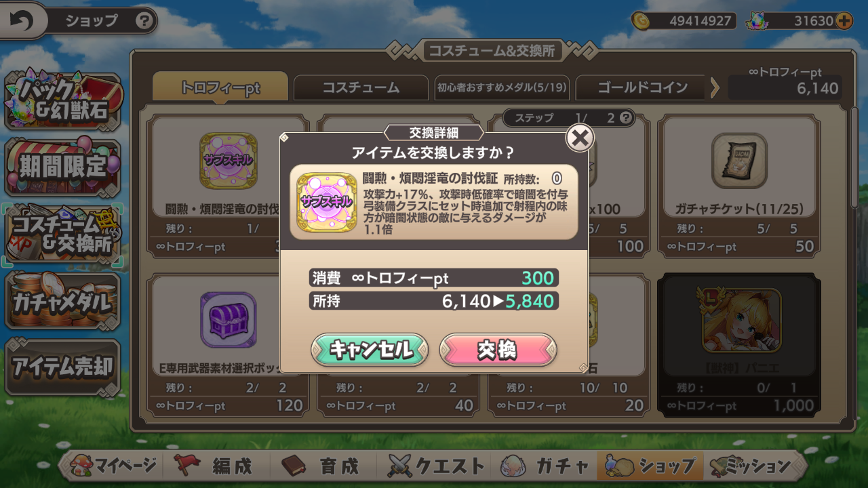Image resolution: width=868 pixels, height=488 pixels.
Task: Open ミッション in bottom navigation
Action: (750, 466)
